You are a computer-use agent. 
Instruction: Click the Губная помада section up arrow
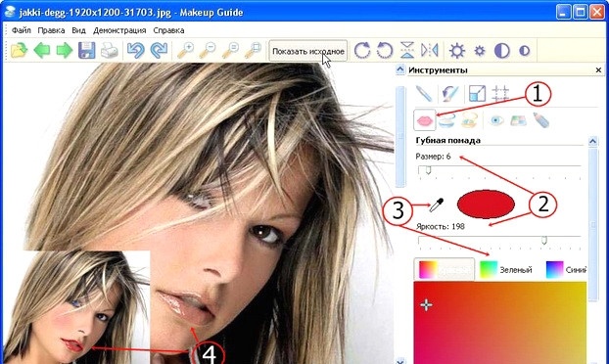coord(592,141)
